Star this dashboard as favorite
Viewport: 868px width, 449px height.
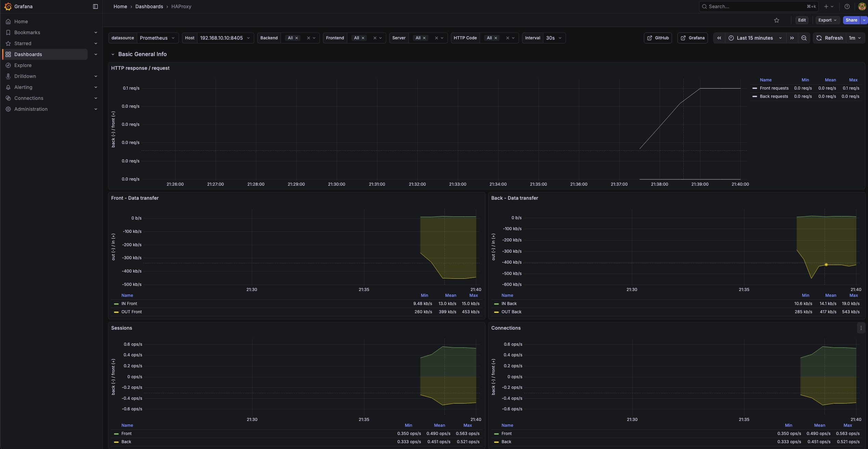click(x=777, y=20)
